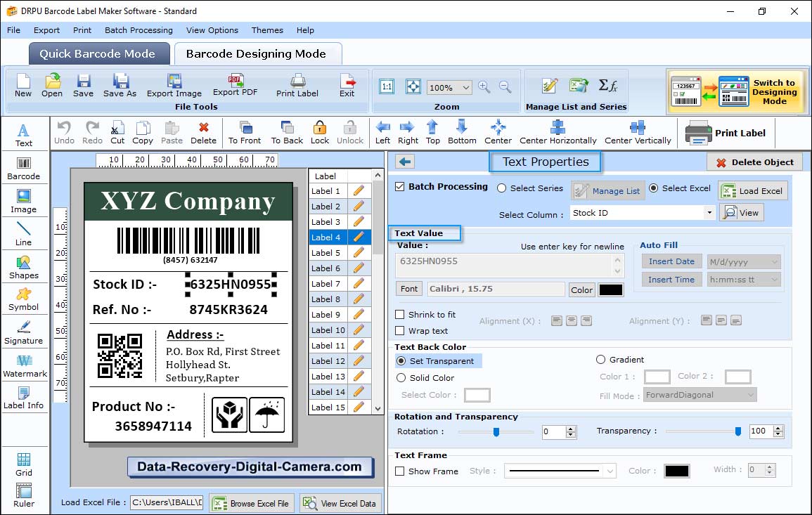812x515 pixels.
Task: Lock the selected object
Action: [x=319, y=133]
